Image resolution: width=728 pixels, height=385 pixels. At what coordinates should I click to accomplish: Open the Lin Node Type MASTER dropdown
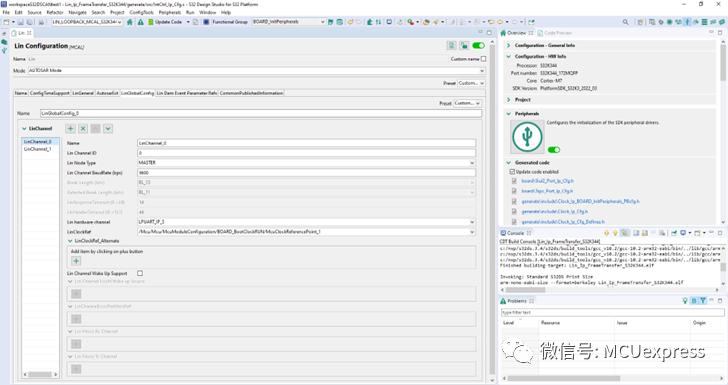[x=306, y=163]
